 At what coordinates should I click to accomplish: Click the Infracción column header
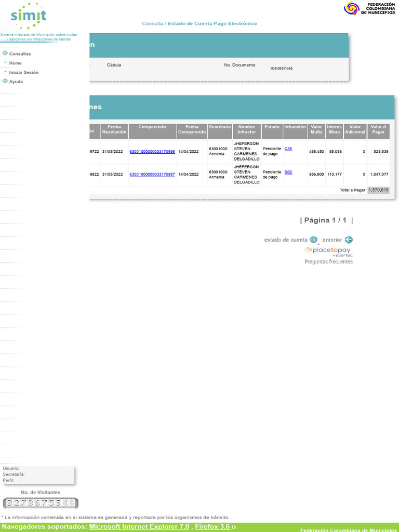point(295,131)
